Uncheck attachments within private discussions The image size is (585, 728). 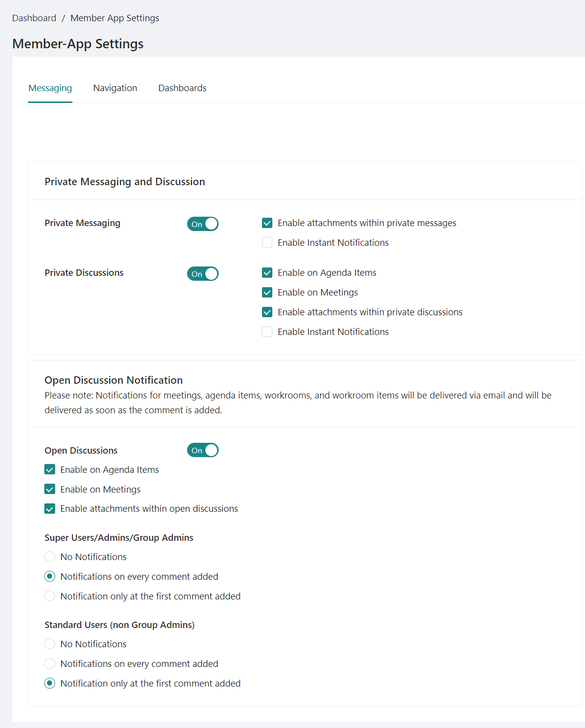(x=267, y=312)
